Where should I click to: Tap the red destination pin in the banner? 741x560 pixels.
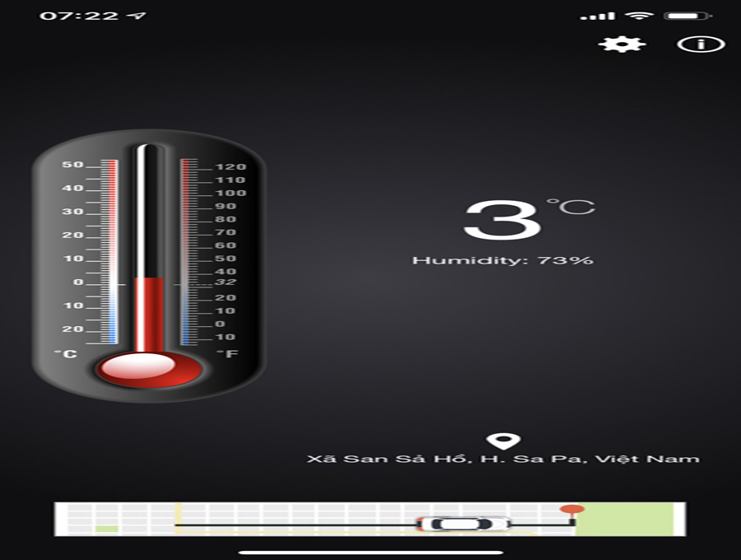pyautogui.click(x=572, y=513)
